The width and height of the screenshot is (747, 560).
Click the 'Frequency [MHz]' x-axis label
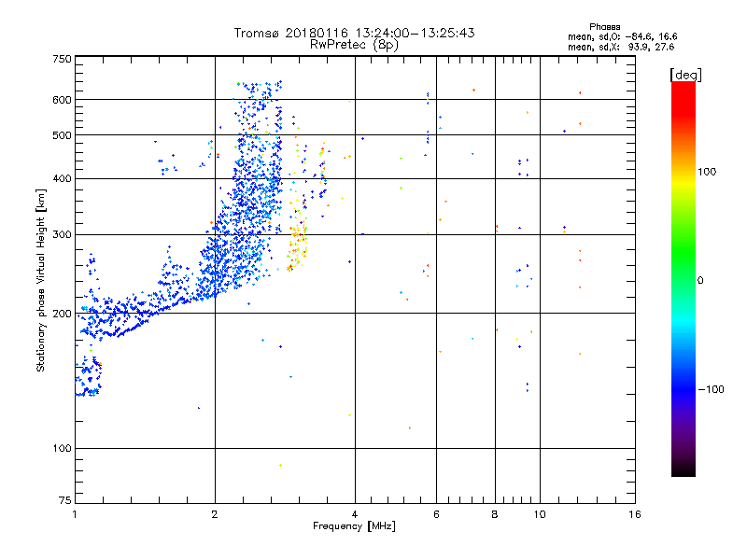(354, 526)
